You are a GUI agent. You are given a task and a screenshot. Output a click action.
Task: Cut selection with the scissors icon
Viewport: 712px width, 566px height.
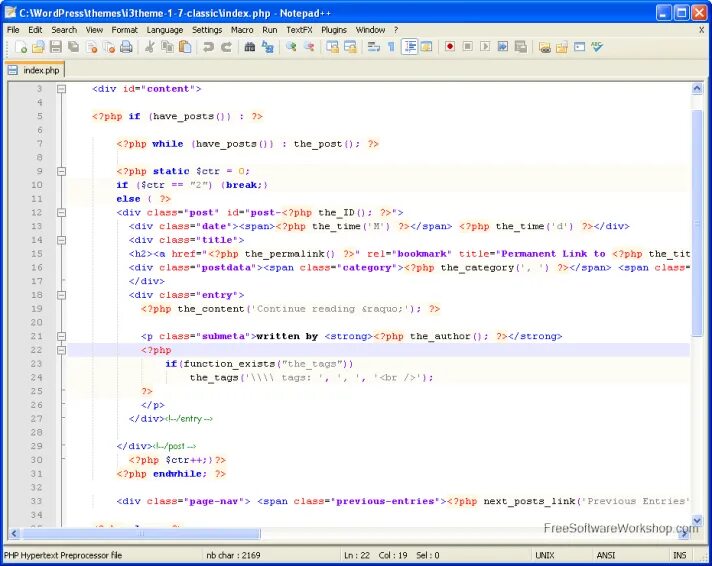pyautogui.click(x=149, y=47)
